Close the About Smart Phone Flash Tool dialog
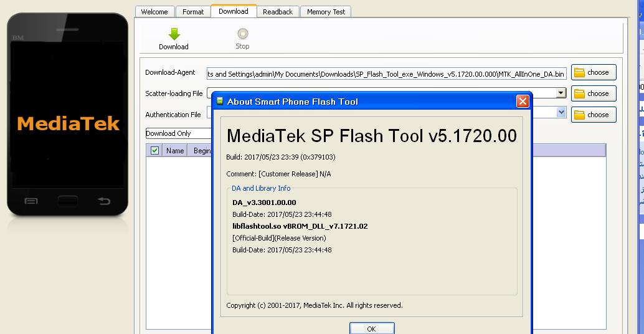The image size is (644, 334). [x=523, y=101]
